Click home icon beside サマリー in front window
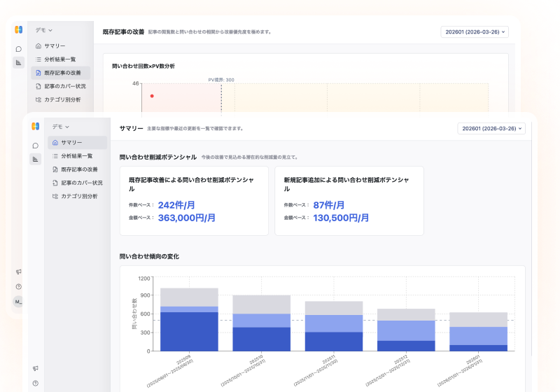Image resolution: width=560 pixels, height=392 pixels. tap(55, 142)
